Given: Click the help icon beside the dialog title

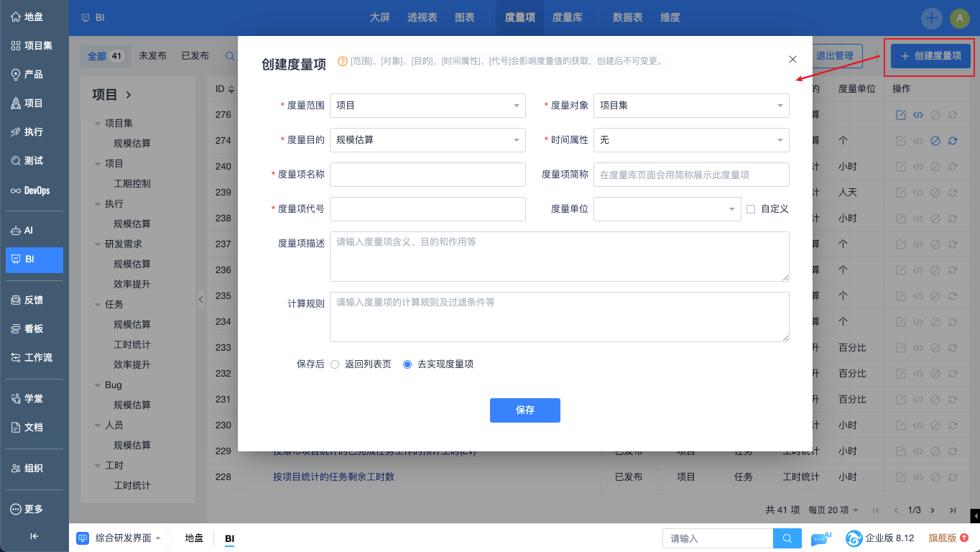Looking at the screenshot, I should click(x=342, y=61).
